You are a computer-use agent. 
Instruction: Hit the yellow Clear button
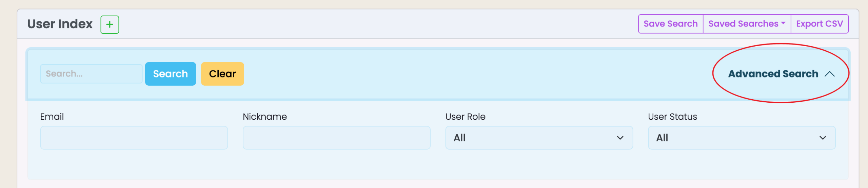[x=222, y=74]
